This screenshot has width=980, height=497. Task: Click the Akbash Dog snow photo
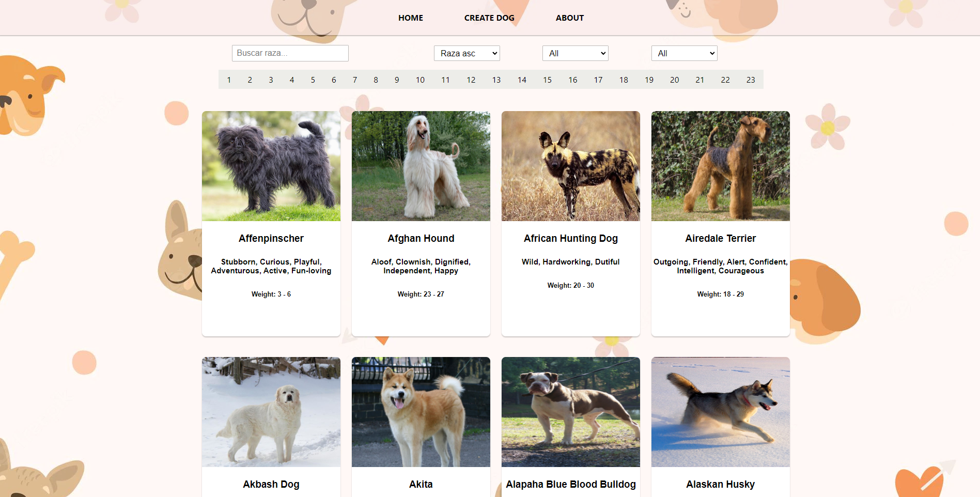[271, 412]
